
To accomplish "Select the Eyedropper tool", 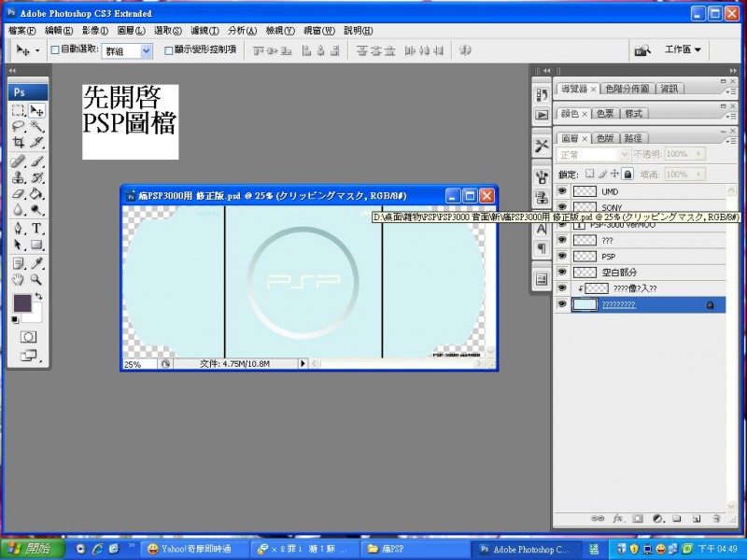I will click(36, 263).
